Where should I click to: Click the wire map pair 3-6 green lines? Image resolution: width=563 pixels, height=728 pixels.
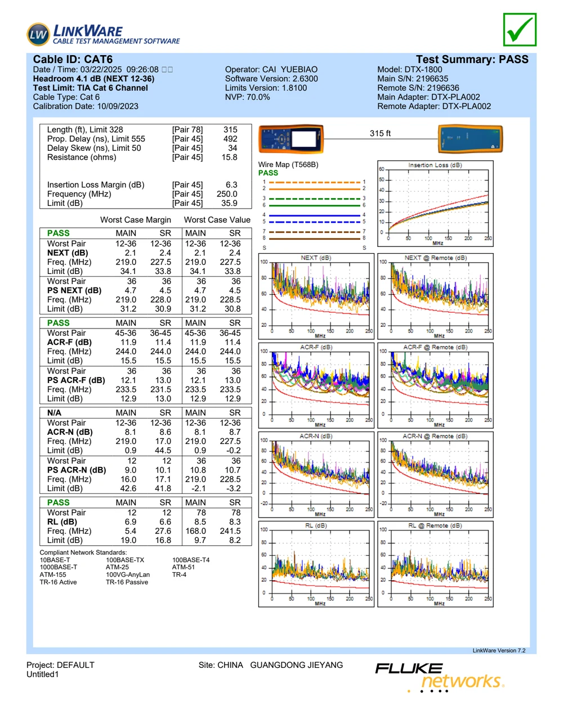(x=314, y=202)
